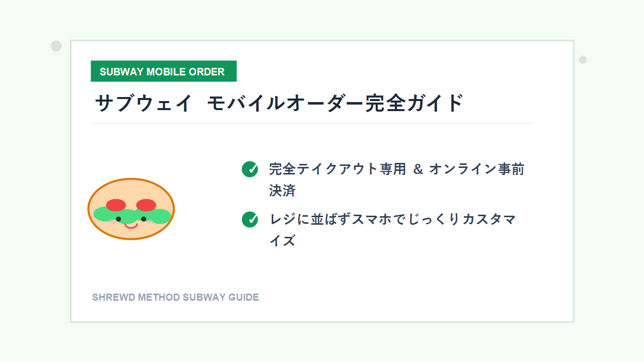
Task: Click the small gray dot beside the card's top-right corner
Action: pyautogui.click(x=583, y=60)
